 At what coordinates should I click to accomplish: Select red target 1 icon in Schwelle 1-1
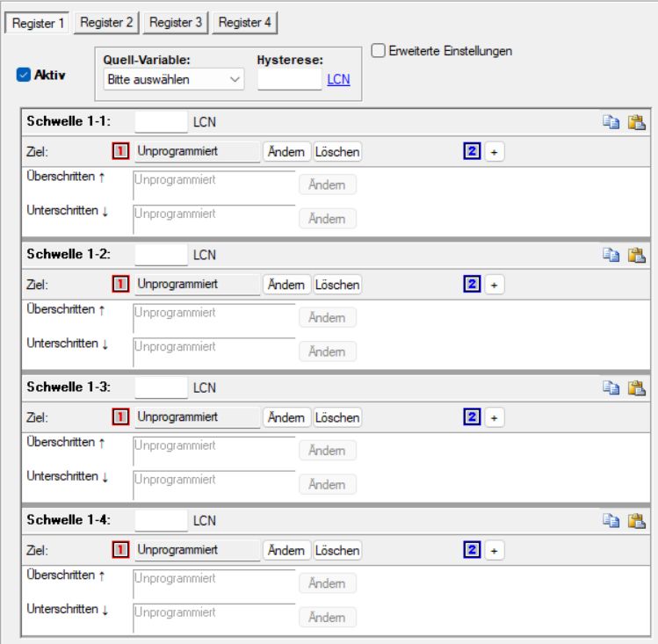tap(121, 152)
